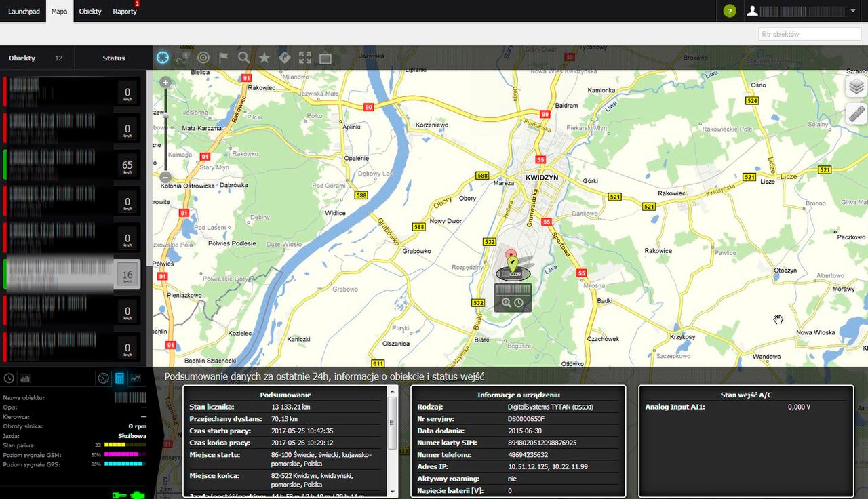Image resolution: width=868 pixels, height=499 pixels.
Task: Click the concentric circle target icon
Action: click(203, 58)
